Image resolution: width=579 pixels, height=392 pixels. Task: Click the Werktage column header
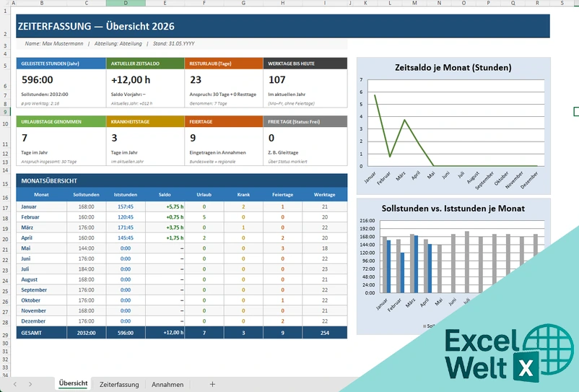point(325,194)
